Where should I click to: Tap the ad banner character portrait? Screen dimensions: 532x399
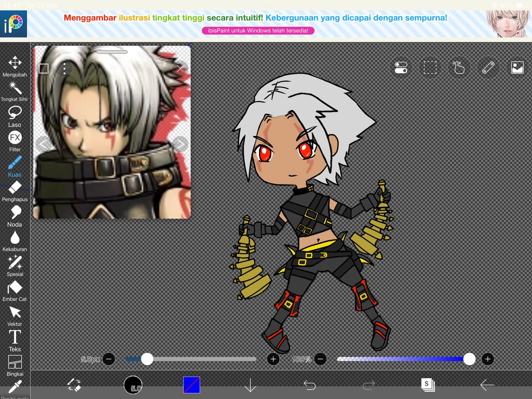click(507, 24)
